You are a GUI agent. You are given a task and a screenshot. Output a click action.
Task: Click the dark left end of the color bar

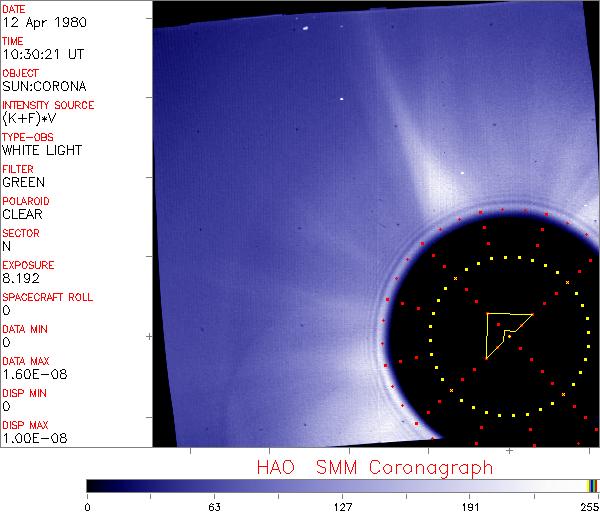pos(95,485)
